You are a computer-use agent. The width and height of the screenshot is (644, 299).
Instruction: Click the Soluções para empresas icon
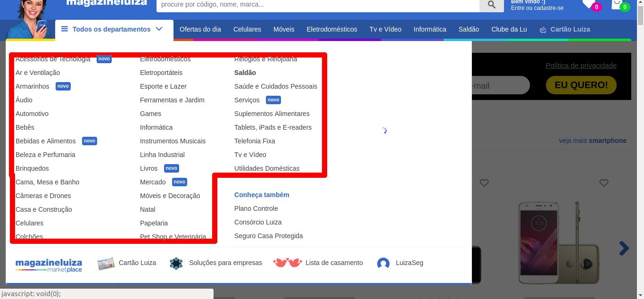pos(176,263)
